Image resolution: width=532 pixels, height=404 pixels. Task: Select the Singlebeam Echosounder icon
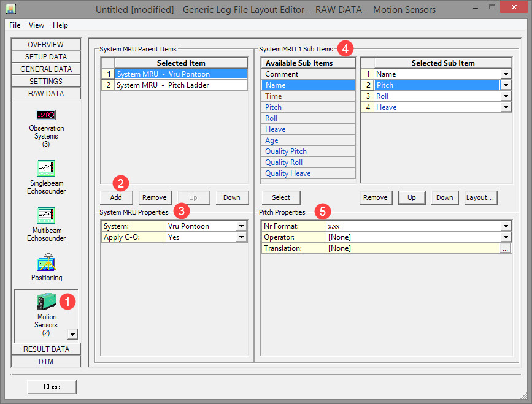pos(46,167)
